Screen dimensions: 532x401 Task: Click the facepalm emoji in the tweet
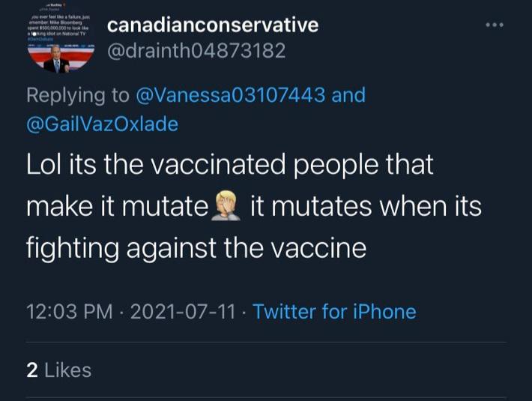click(x=228, y=205)
